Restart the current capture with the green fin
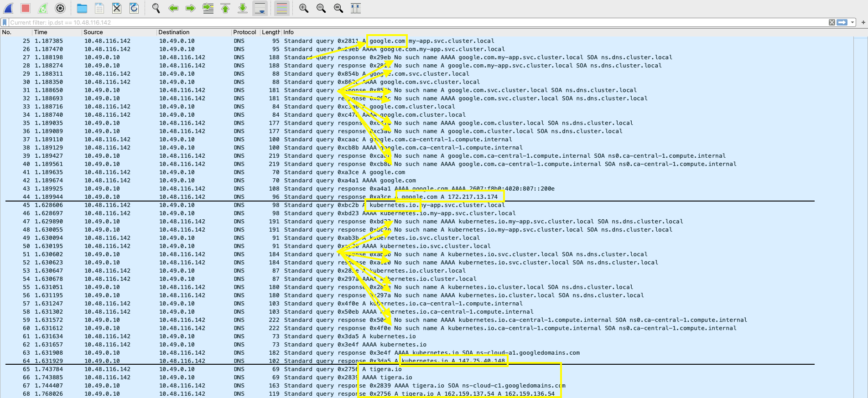Image resolution: width=868 pixels, height=398 pixels. click(x=43, y=8)
